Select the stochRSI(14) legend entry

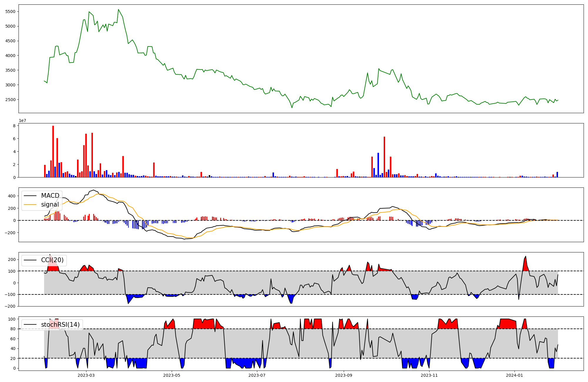[52, 325]
